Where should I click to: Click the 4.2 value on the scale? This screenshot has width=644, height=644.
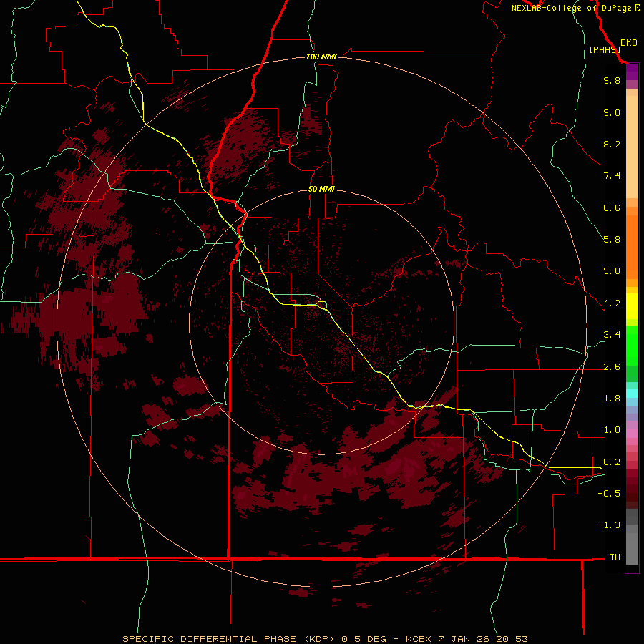[x=612, y=303]
